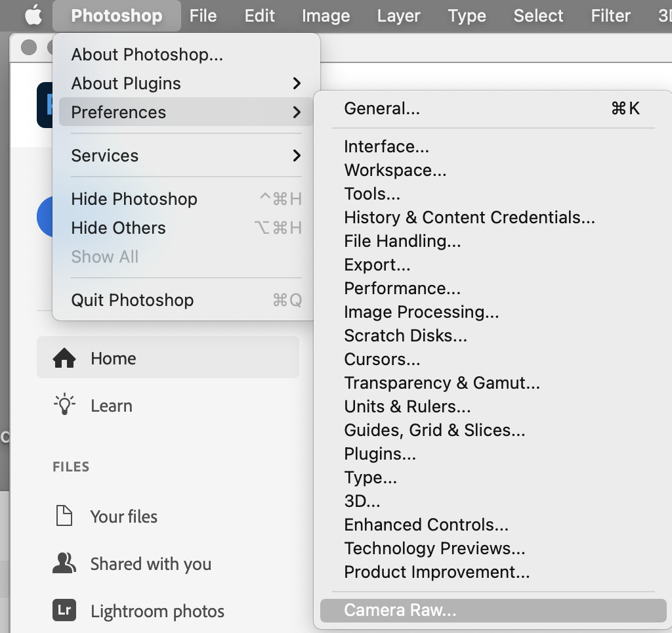
Task: Expand the Services submenu
Action: click(x=104, y=156)
